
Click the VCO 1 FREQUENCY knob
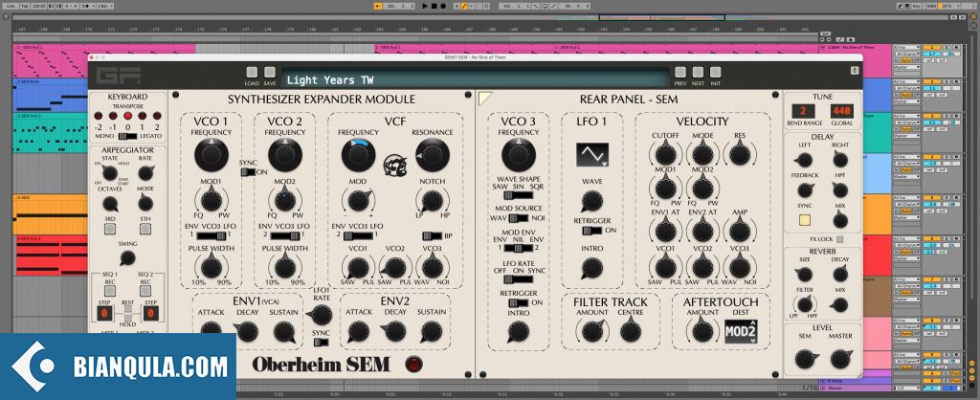pos(211,156)
